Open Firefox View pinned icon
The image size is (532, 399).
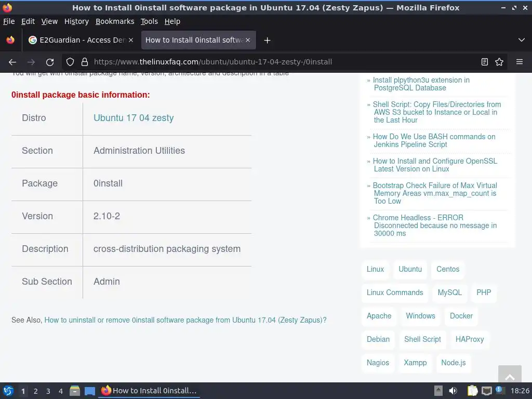10,40
